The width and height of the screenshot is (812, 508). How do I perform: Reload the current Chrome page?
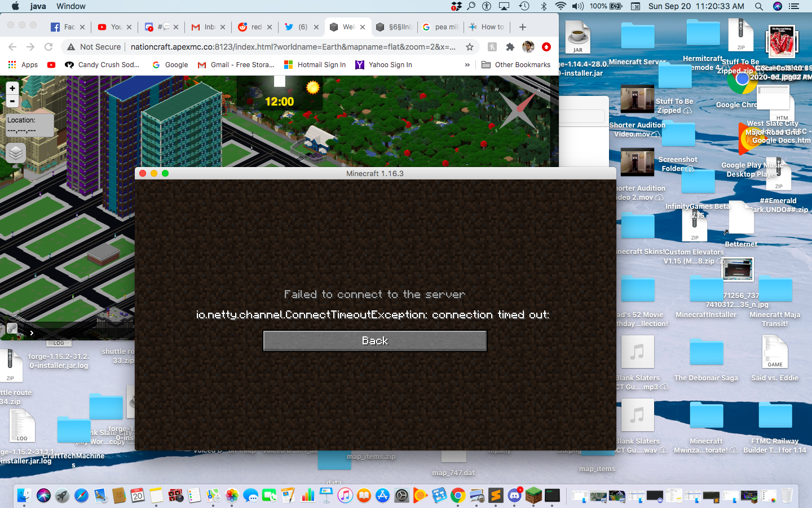tap(48, 47)
